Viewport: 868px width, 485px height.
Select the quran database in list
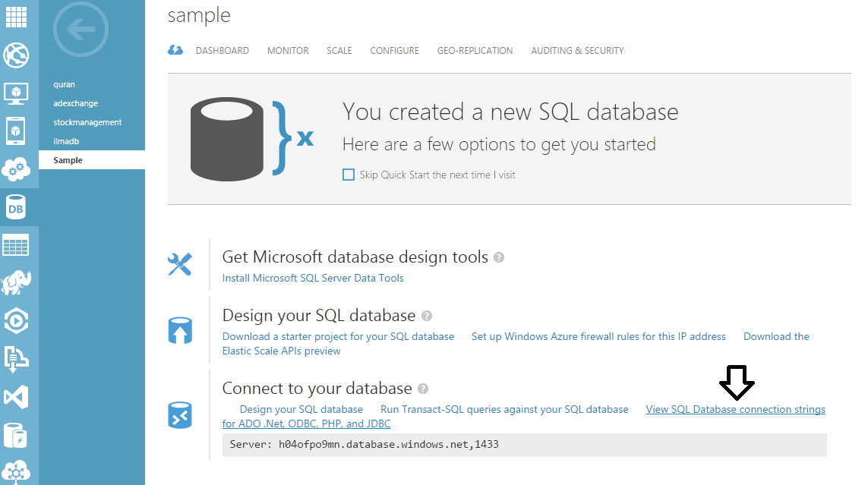[x=65, y=84]
